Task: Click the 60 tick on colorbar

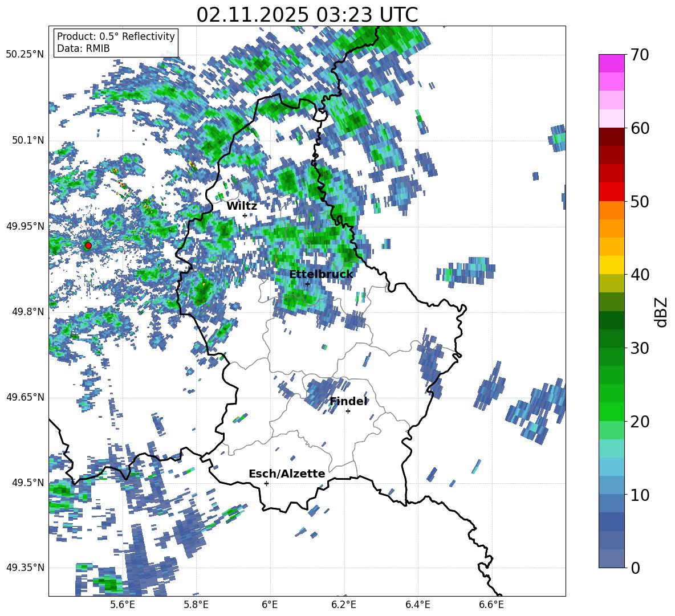Action: [640, 128]
